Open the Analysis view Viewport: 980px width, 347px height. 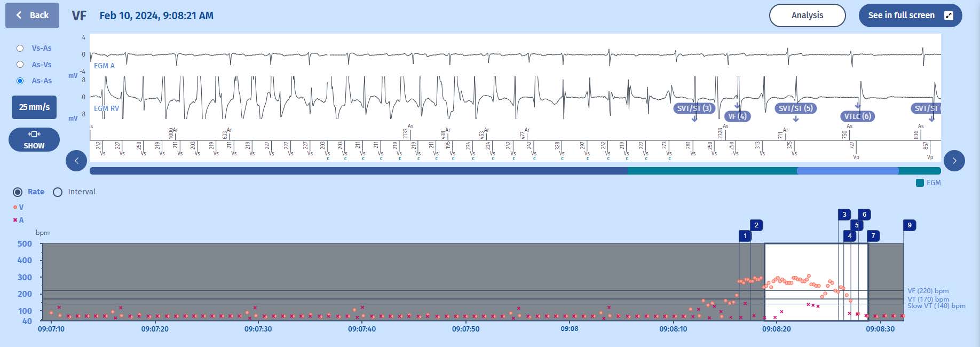807,15
